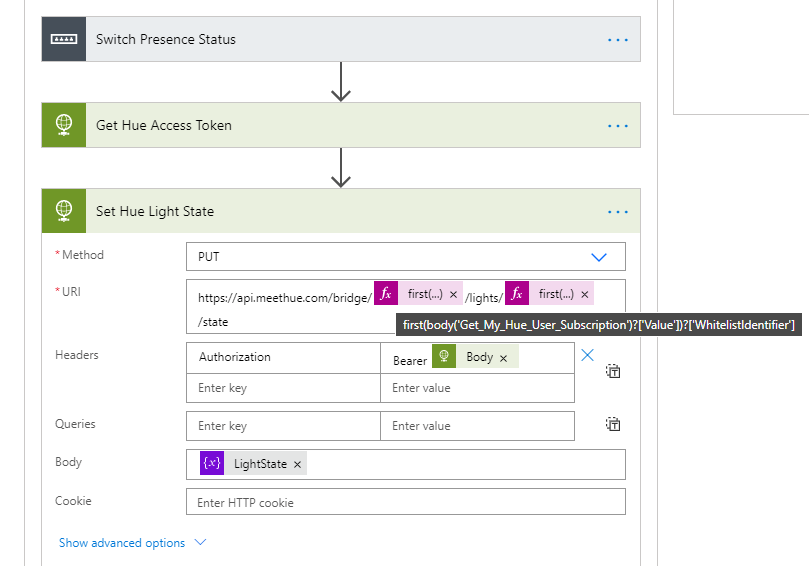809x566 pixels.
Task: Delete the Authorization header row
Action: (x=588, y=355)
